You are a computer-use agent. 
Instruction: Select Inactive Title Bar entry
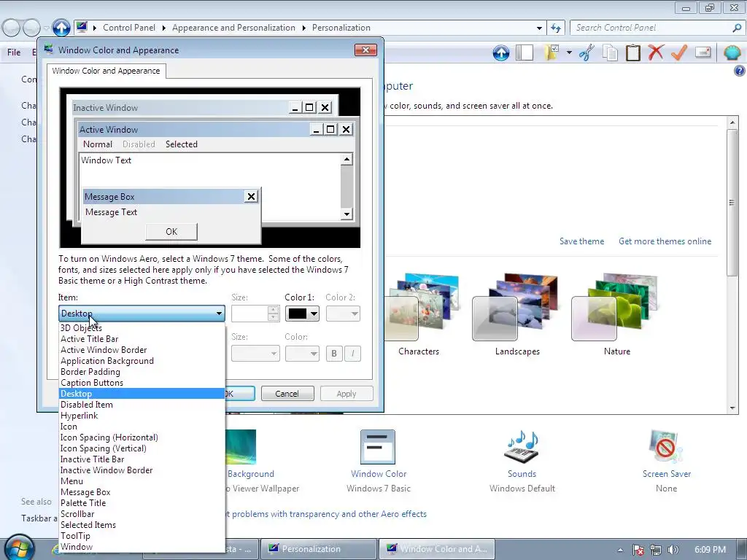coord(142,459)
